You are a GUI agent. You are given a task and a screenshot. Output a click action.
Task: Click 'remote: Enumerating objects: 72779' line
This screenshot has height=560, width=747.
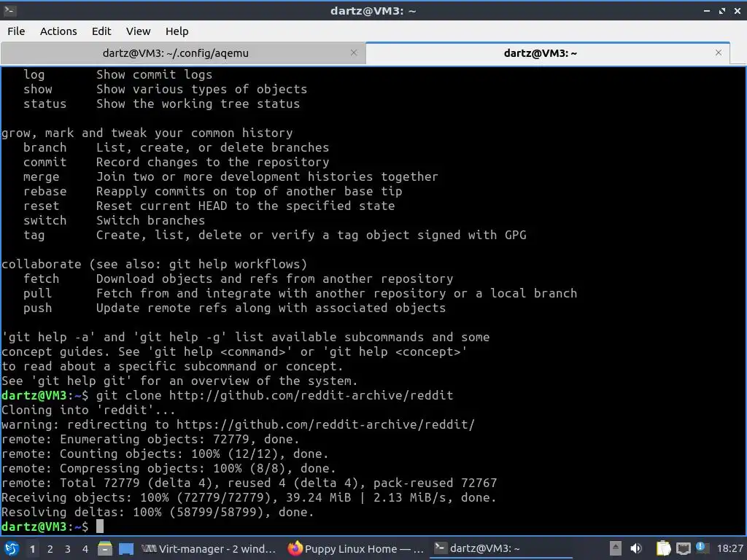click(x=150, y=438)
